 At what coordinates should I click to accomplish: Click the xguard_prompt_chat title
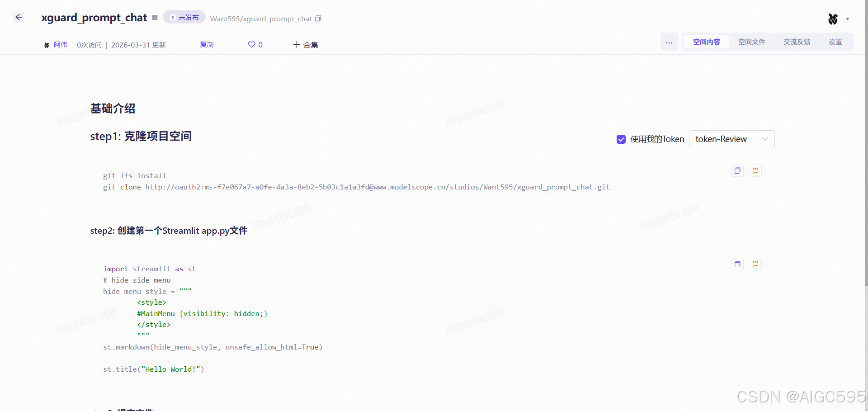(x=94, y=18)
